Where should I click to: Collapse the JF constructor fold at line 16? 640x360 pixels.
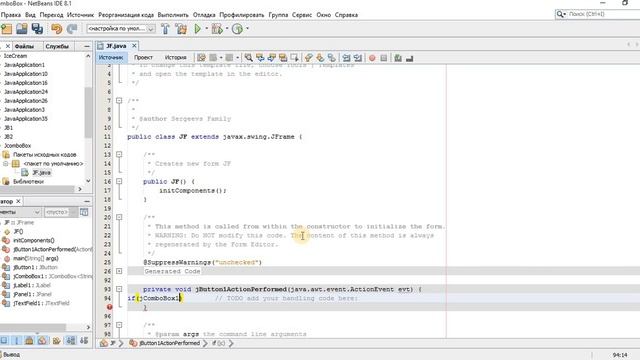pyautogui.click(x=119, y=181)
